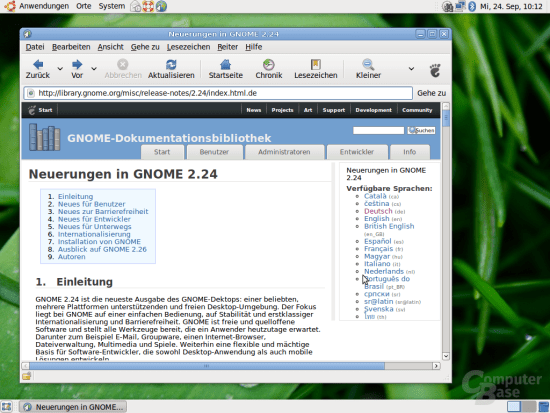Jump to Installation von GNOME
The width and height of the screenshot is (550, 413).
[x=99, y=242]
